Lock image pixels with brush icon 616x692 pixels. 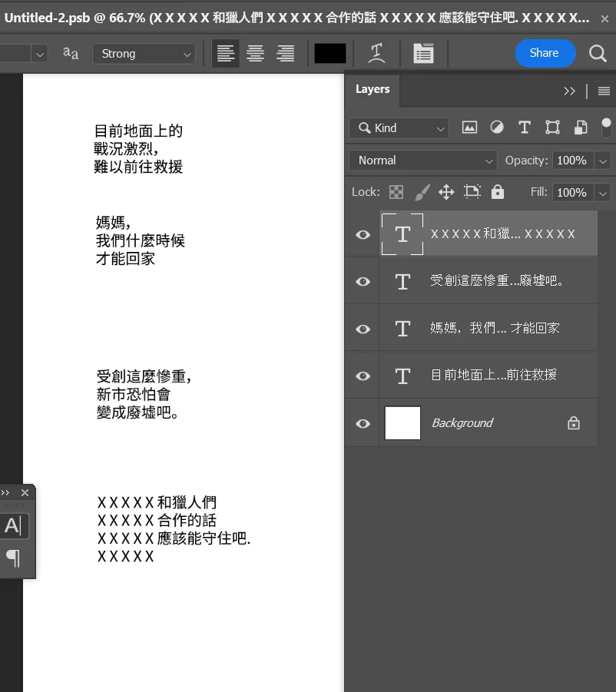tap(422, 192)
